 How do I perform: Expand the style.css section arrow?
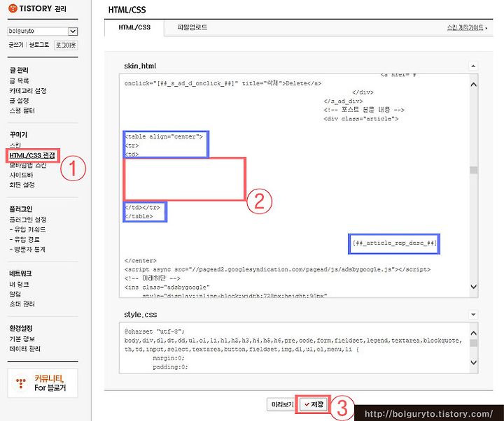pyautogui.click(x=473, y=315)
